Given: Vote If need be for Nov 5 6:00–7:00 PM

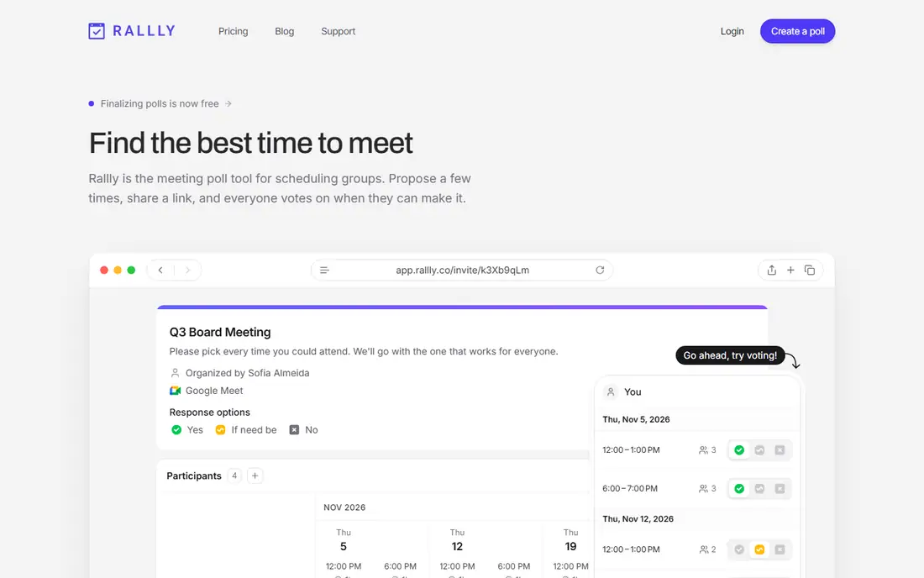Looking at the screenshot, I should point(759,488).
